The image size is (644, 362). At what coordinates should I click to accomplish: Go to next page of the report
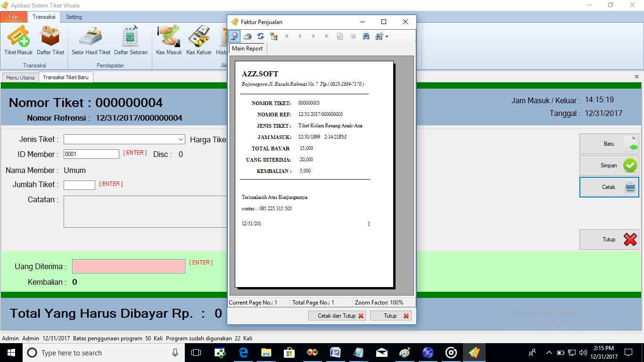point(313,36)
